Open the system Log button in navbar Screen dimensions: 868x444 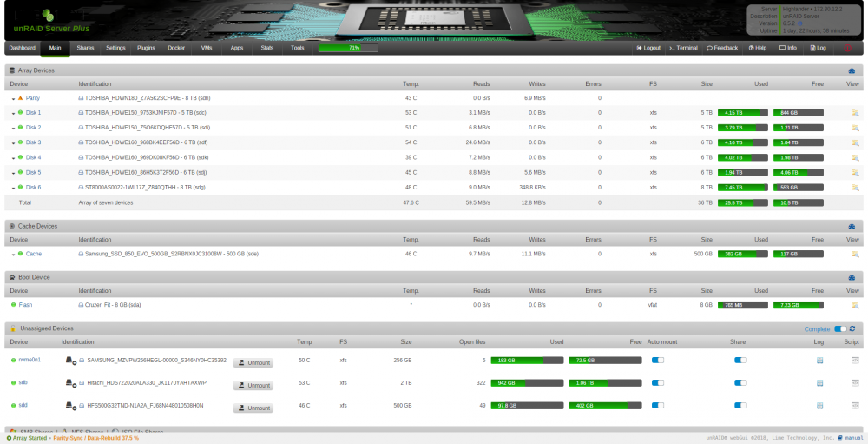[819, 49]
